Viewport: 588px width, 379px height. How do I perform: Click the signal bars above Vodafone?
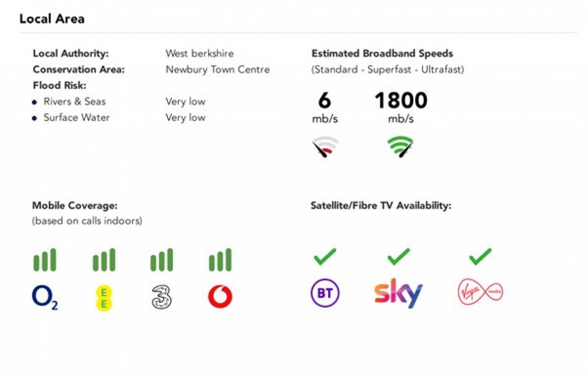pyautogui.click(x=220, y=260)
